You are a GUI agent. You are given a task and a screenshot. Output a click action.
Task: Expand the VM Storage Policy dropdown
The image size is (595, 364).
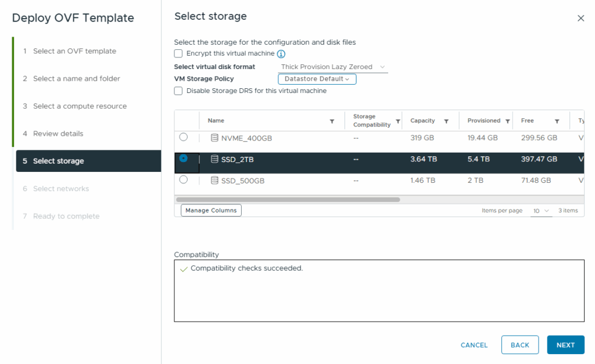pyautogui.click(x=317, y=79)
